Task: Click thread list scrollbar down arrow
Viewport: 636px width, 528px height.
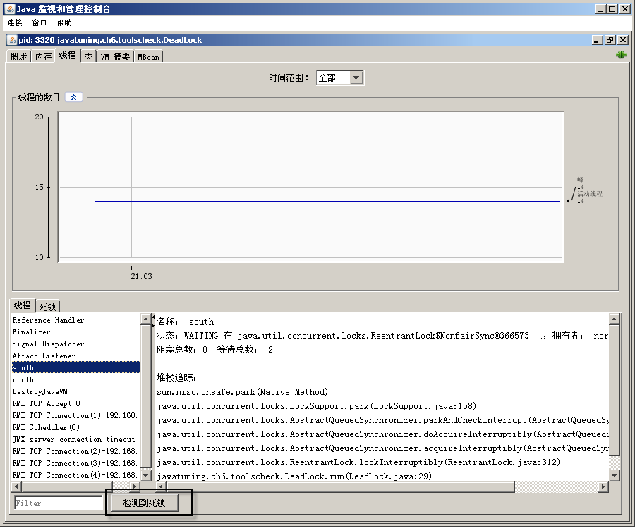Action: pos(145,473)
